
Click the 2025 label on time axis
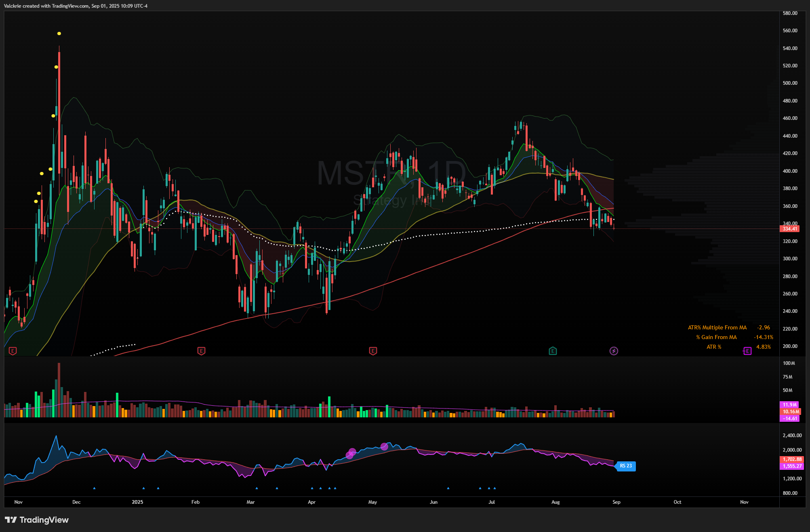point(137,502)
